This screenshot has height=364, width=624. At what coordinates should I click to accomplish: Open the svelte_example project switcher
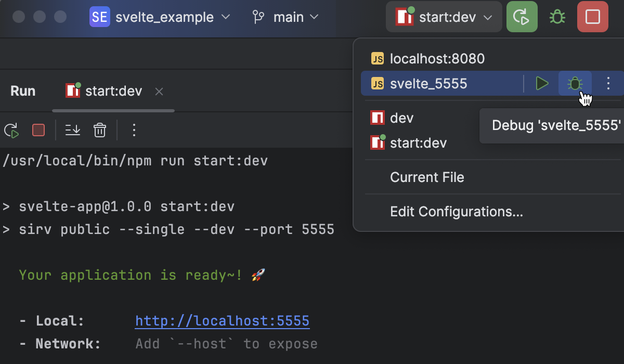tap(161, 17)
